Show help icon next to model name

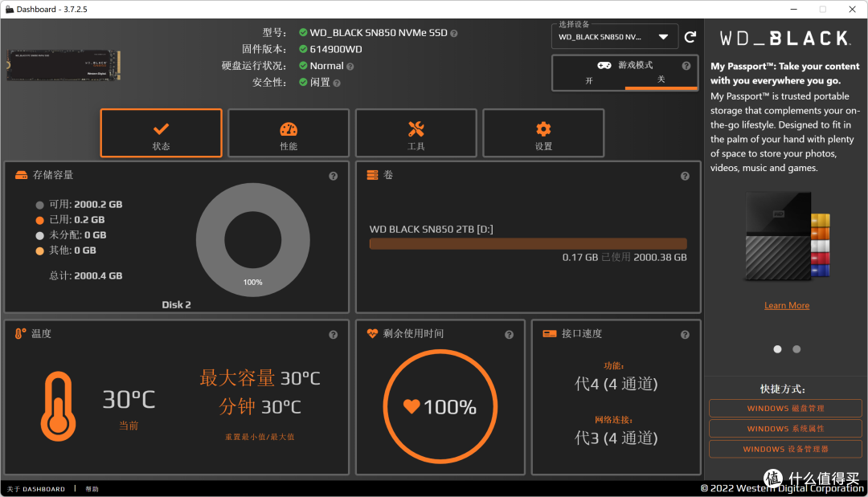point(454,33)
